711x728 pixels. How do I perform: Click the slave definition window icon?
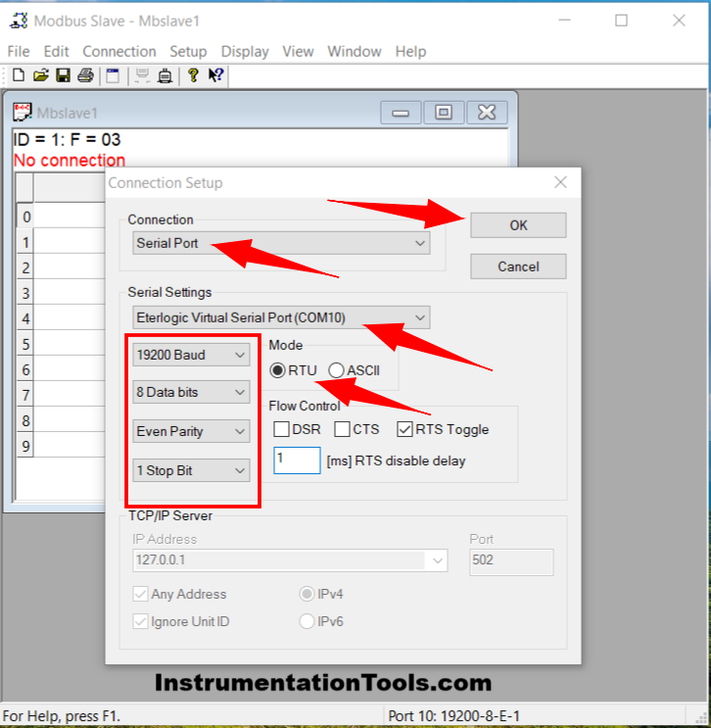[x=113, y=74]
